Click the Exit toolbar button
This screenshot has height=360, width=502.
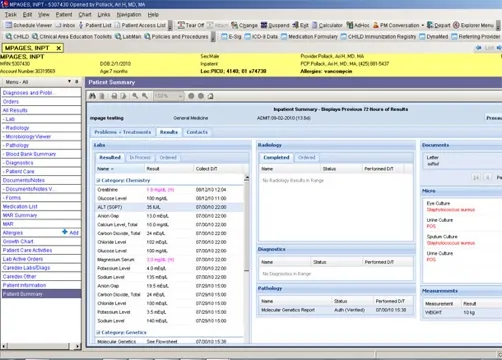pyautogui.click(x=300, y=25)
